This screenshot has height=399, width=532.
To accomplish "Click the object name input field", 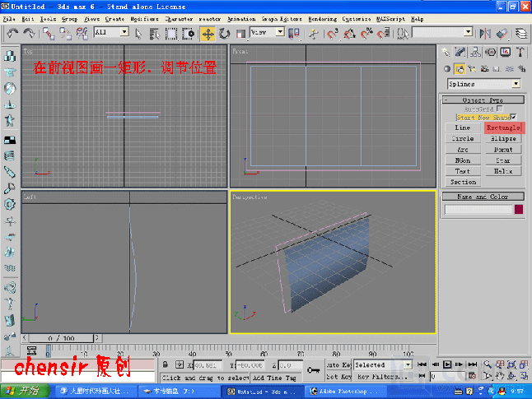I will pyautogui.click(x=478, y=209).
